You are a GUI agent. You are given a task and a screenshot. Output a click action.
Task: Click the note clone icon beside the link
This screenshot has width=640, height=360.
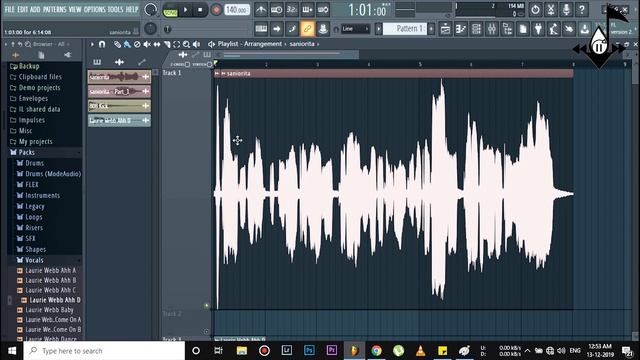pos(292,29)
